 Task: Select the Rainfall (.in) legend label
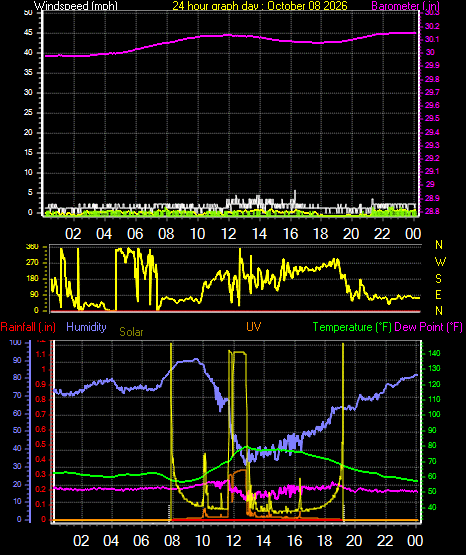click(x=28, y=327)
